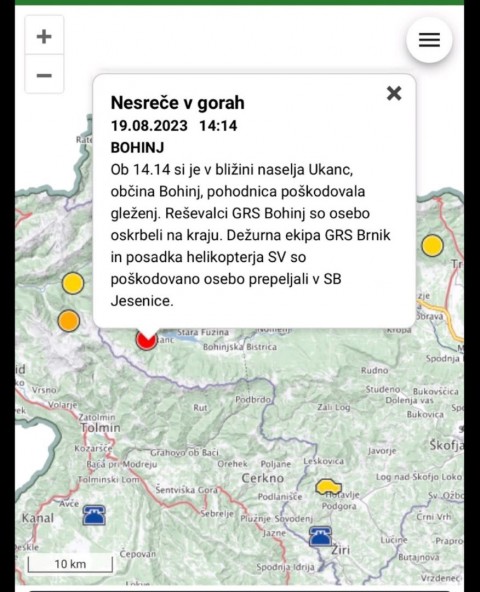Select the yellow marker near the right edge
The height and width of the screenshot is (592, 480).
(432, 245)
